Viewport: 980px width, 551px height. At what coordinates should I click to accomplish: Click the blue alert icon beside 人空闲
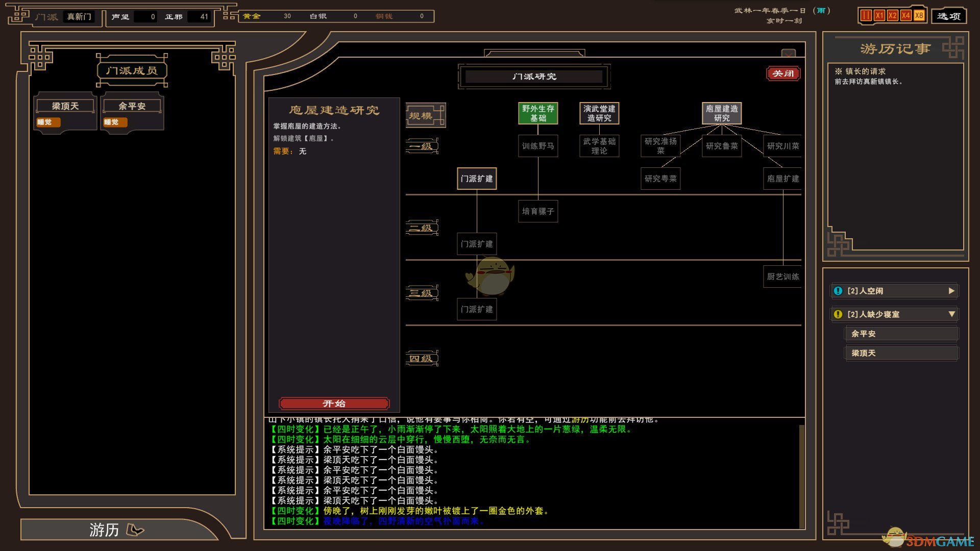coord(838,291)
